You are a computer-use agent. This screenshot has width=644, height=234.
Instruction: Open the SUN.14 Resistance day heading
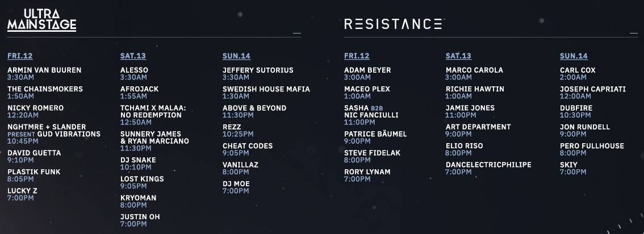(574, 56)
